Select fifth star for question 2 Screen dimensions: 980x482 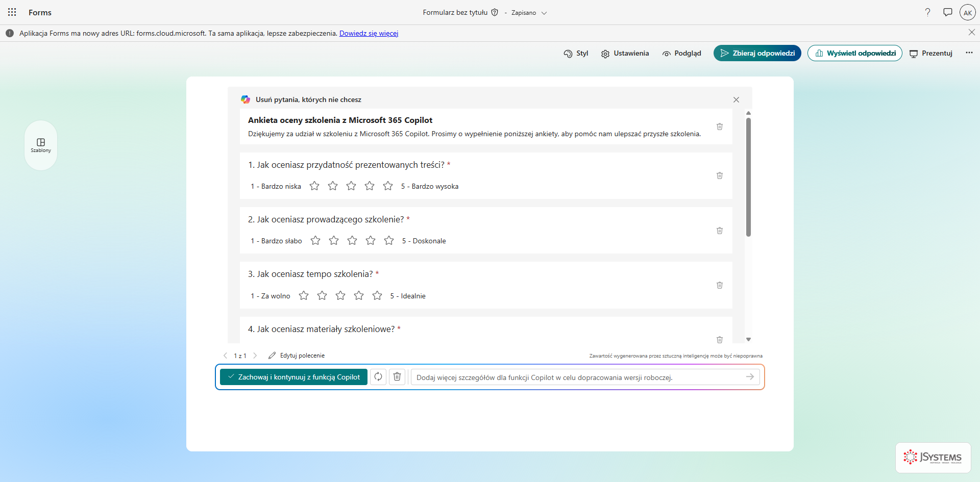tap(389, 240)
